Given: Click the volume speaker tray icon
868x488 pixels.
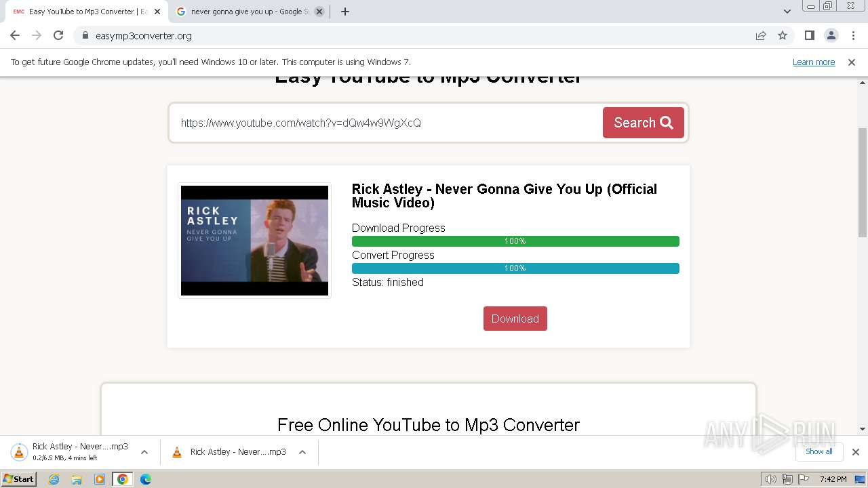Looking at the screenshot, I should pyautogui.click(x=770, y=479).
